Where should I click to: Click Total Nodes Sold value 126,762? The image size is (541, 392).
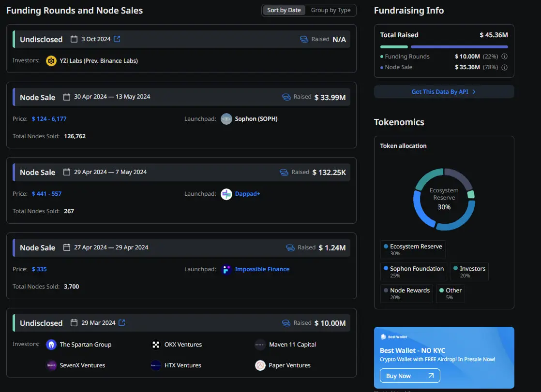75,136
